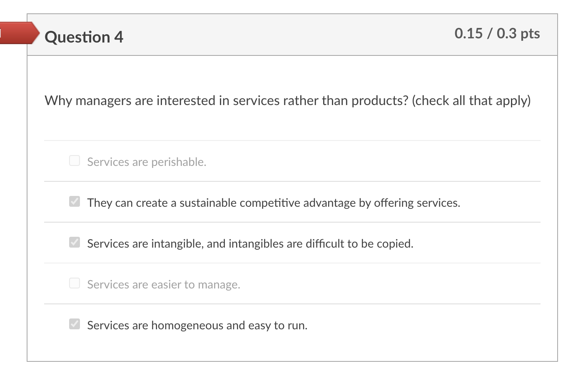Image resolution: width=588 pixels, height=376 pixels.
Task: Select the 'Services are perishable' answer text
Action: [146, 162]
